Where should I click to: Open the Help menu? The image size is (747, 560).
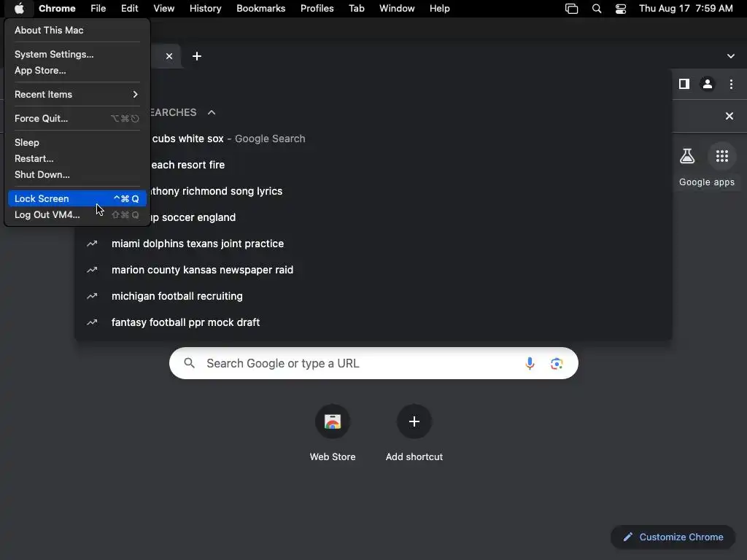[439, 9]
